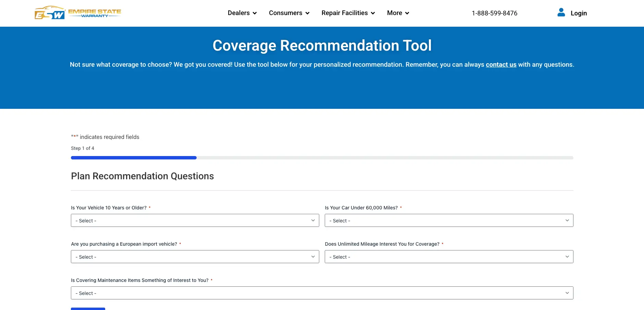Follow the contact us link

pyautogui.click(x=501, y=64)
